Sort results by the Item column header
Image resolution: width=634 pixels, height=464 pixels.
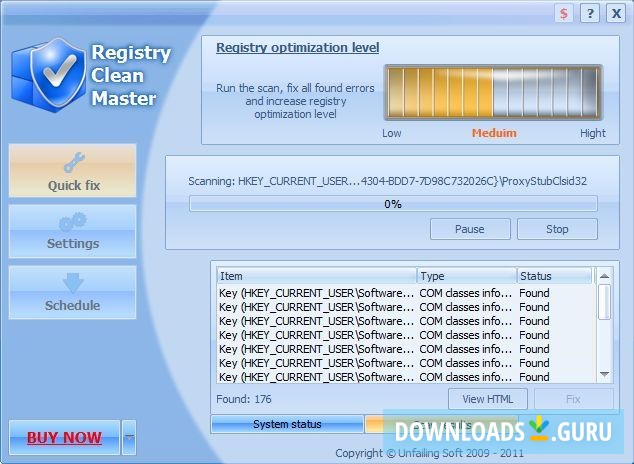click(x=317, y=276)
